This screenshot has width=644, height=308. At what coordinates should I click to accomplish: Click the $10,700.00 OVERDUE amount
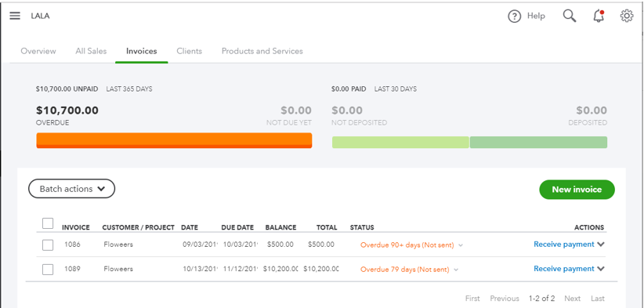click(67, 111)
